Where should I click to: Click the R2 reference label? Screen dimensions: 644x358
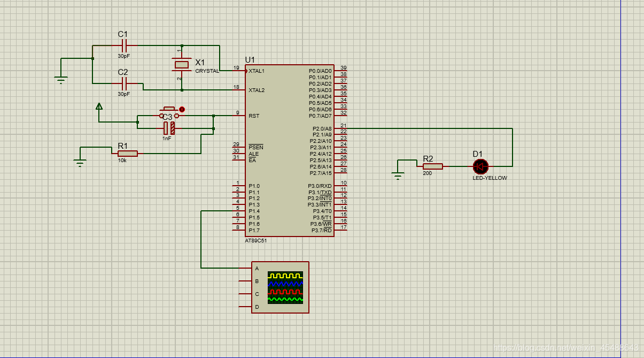[x=428, y=158]
